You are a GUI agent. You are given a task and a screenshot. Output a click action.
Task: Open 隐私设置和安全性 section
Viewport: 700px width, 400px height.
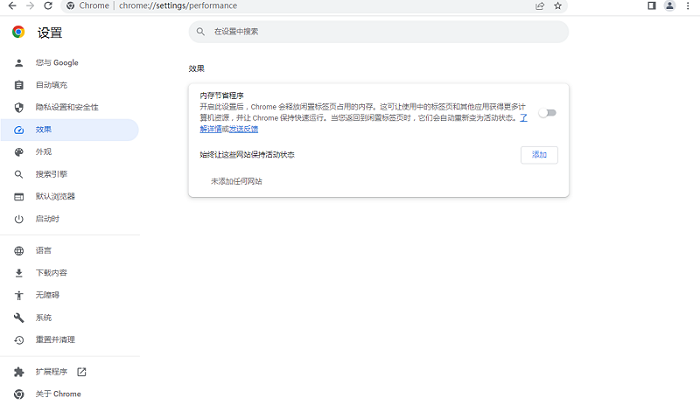[67, 107]
